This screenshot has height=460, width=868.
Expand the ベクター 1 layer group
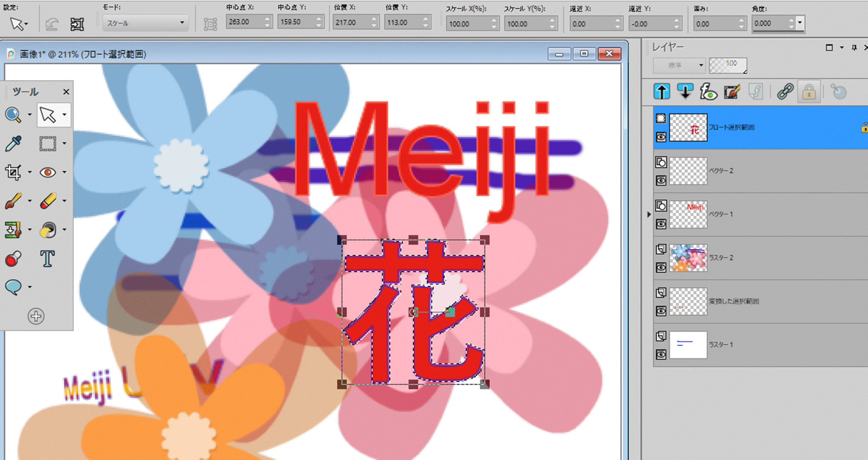pos(649,214)
